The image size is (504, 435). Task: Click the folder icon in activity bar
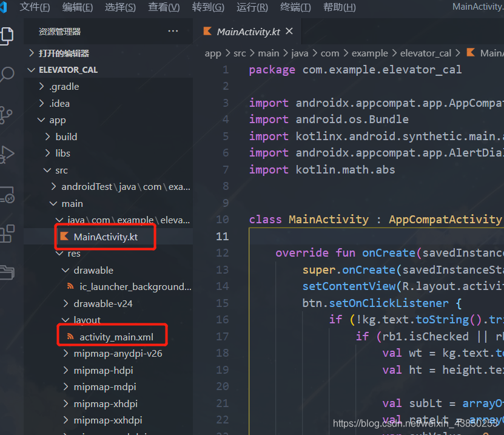[7, 272]
